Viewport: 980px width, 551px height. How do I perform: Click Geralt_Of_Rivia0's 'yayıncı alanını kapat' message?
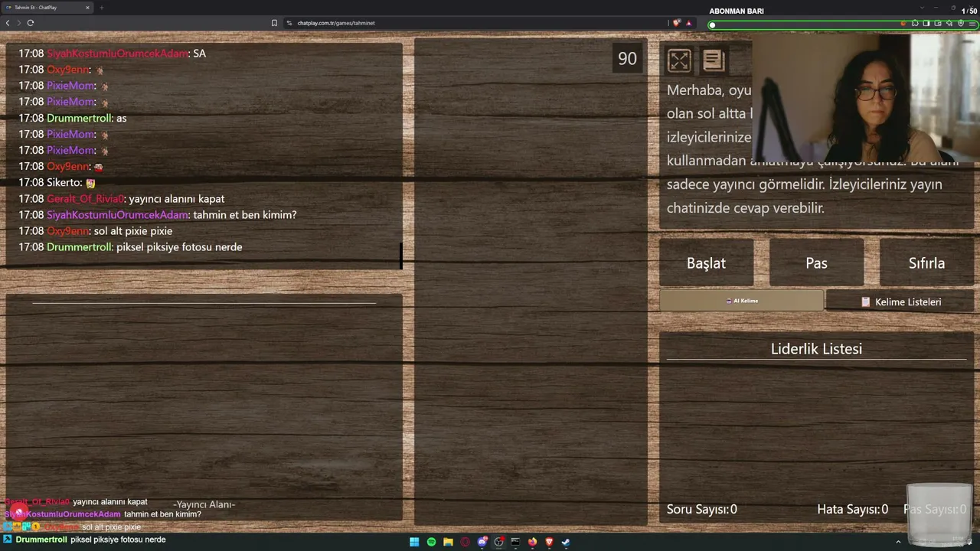click(x=122, y=199)
